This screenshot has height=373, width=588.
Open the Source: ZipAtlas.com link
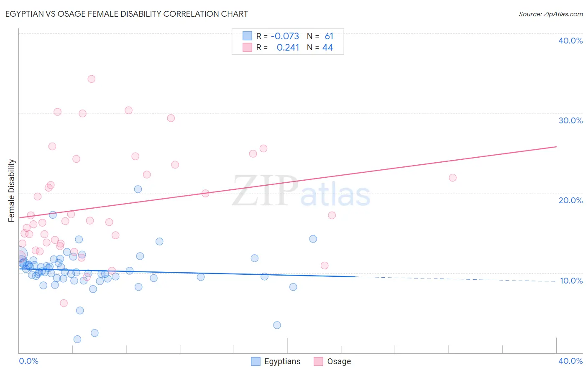(551, 14)
